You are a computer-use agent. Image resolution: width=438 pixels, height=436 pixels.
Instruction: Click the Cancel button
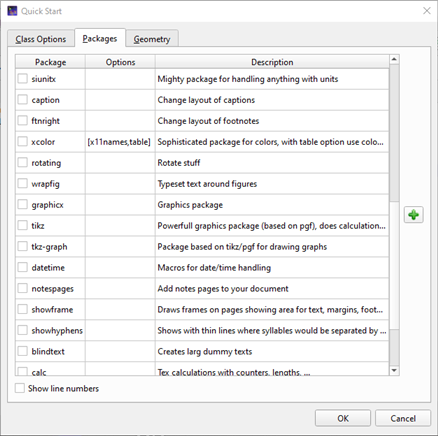point(403,418)
